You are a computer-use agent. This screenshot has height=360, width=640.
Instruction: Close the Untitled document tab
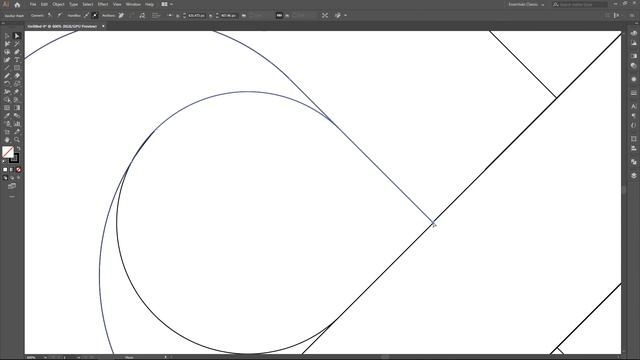[x=103, y=26]
